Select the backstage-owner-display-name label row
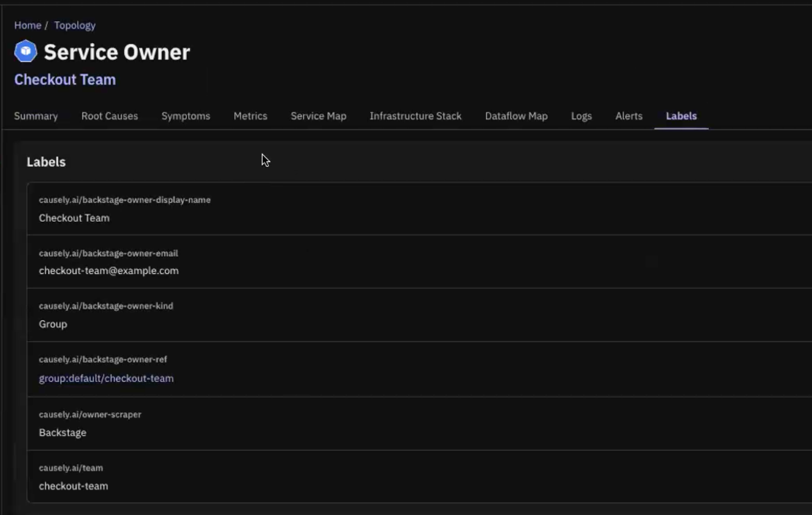Viewport: 812px width, 515px height. pyautogui.click(x=419, y=209)
